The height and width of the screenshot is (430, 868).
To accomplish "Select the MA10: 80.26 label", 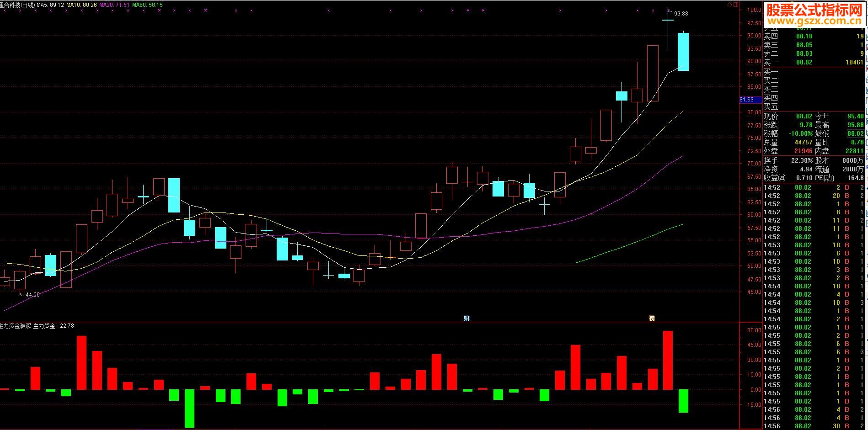I will (81, 5).
